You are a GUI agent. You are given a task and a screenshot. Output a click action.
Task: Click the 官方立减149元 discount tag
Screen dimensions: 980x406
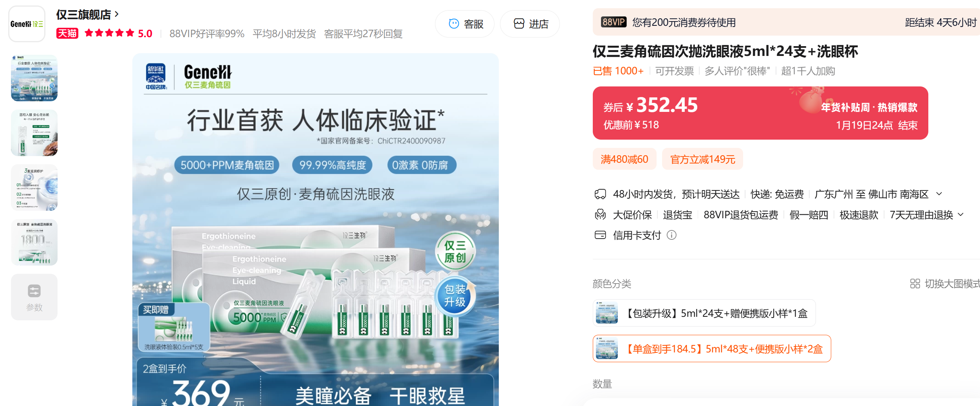click(x=702, y=159)
